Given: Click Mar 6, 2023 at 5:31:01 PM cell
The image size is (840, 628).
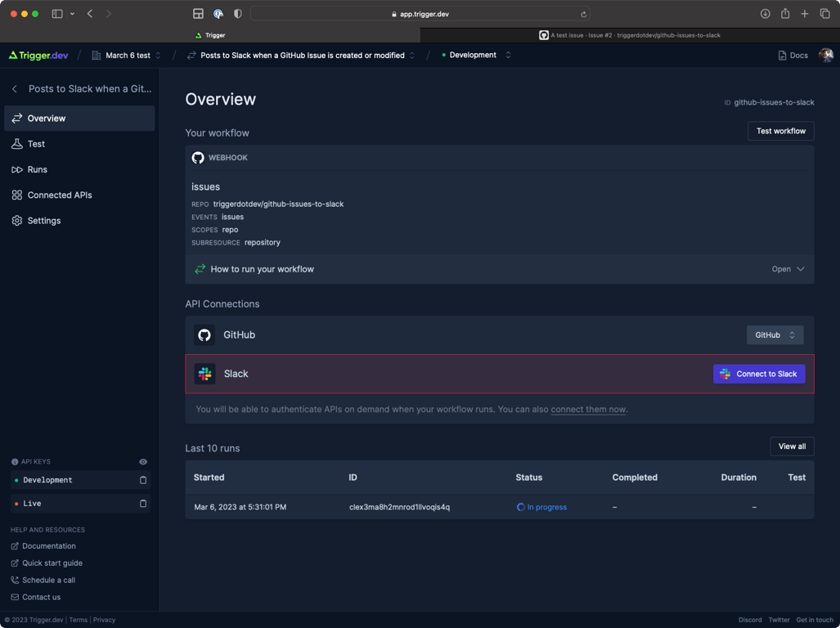Looking at the screenshot, I should (x=240, y=507).
